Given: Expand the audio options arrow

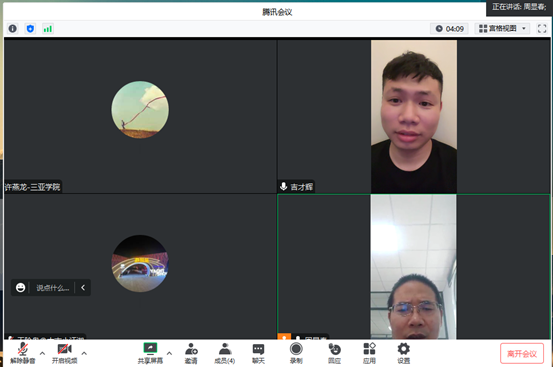Looking at the screenshot, I should pyautogui.click(x=42, y=353).
